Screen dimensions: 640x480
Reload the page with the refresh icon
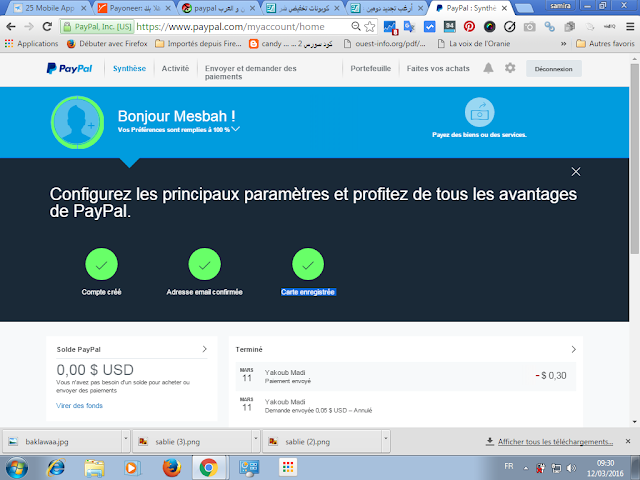click(x=47, y=27)
